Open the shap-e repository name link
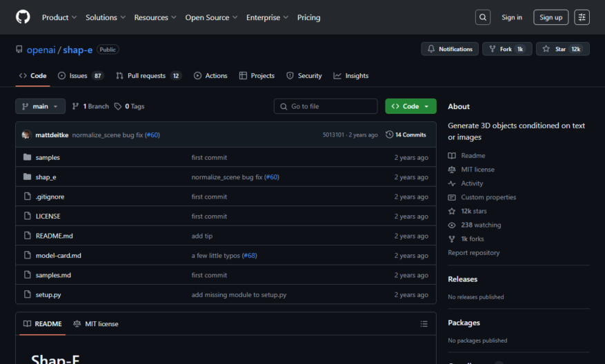 tap(77, 50)
